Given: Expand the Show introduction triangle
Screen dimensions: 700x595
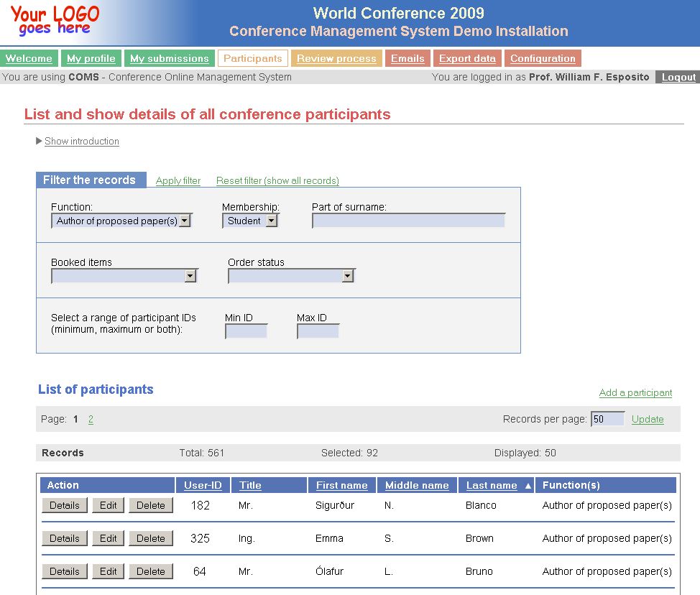Looking at the screenshot, I should tap(39, 141).
